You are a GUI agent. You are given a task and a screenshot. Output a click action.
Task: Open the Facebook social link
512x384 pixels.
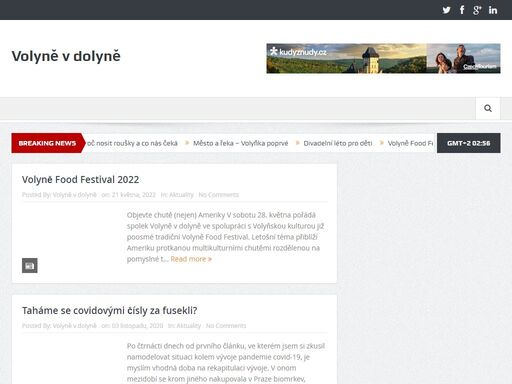point(462,10)
